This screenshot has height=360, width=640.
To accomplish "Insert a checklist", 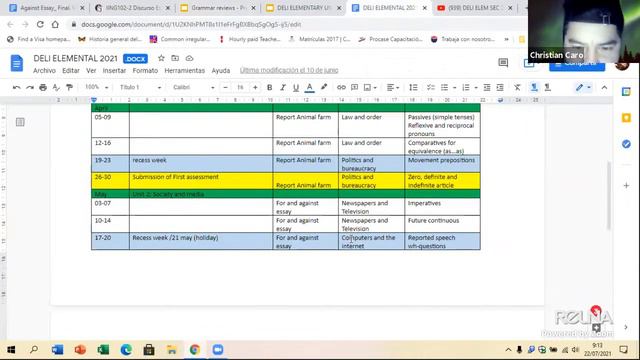I will (x=431, y=87).
